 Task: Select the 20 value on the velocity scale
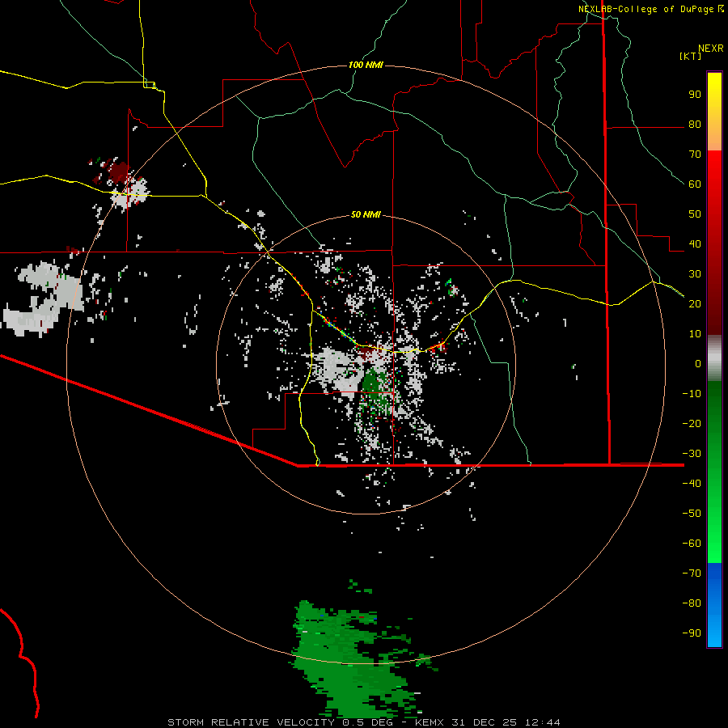pos(695,304)
